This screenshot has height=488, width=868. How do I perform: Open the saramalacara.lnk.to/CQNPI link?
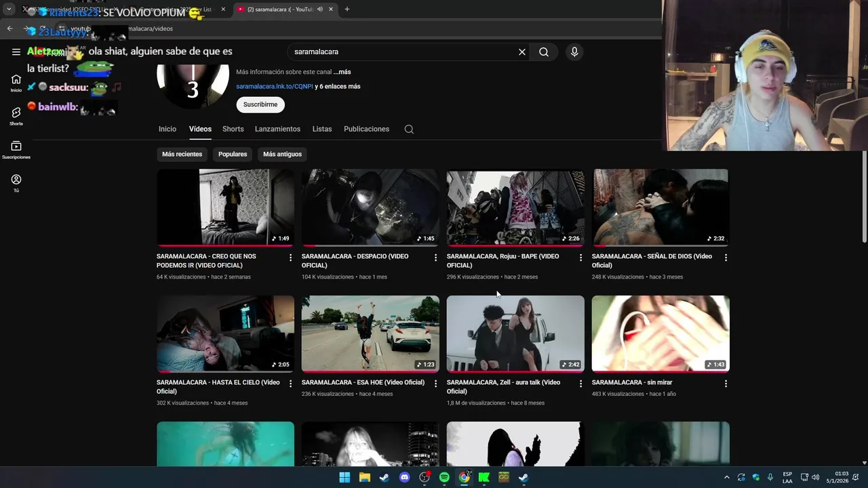coord(275,86)
